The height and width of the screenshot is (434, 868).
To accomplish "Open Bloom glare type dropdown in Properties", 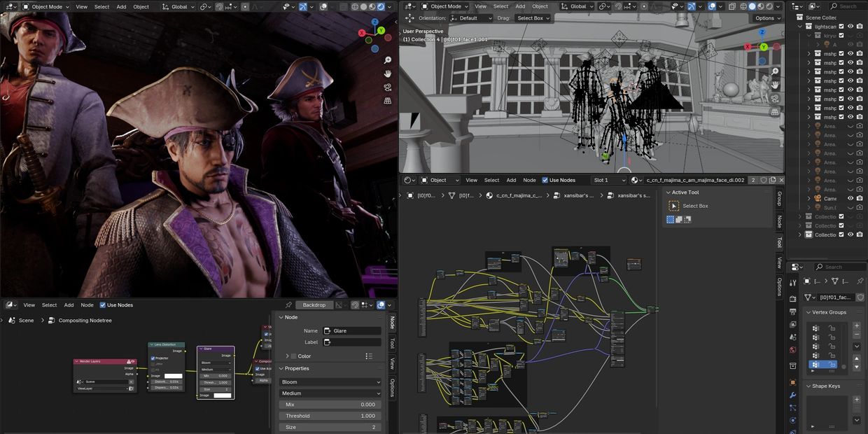I will tap(330, 382).
